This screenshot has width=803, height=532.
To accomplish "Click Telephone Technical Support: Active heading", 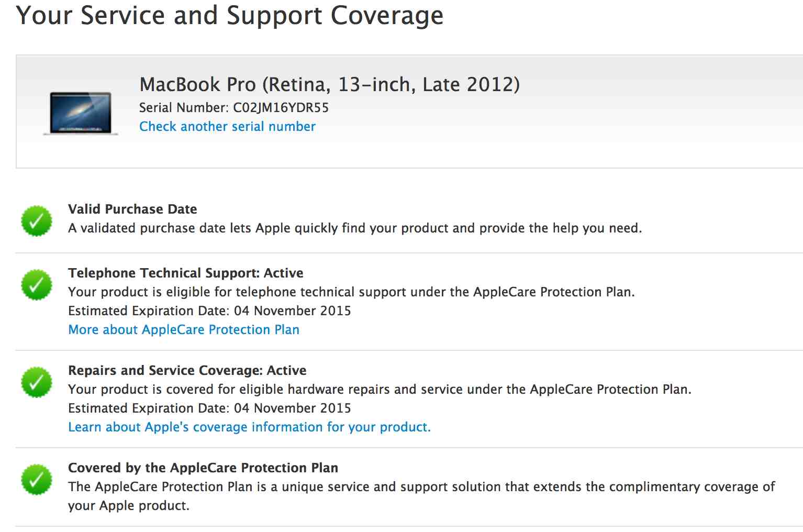I will point(186,273).
